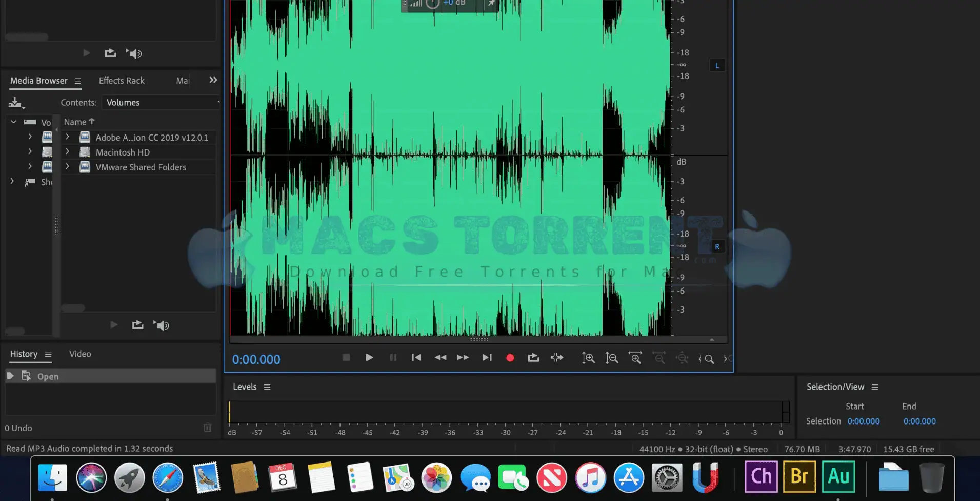Toggle Auto-Play speaker icon in Media Browser footer
This screenshot has height=501, width=980.
pyautogui.click(x=161, y=325)
